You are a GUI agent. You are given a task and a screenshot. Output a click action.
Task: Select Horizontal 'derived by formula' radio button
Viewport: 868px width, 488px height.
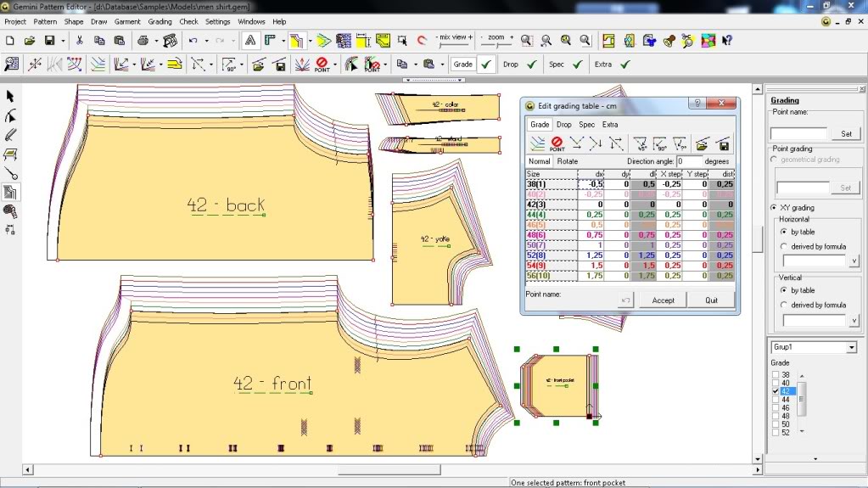784,246
